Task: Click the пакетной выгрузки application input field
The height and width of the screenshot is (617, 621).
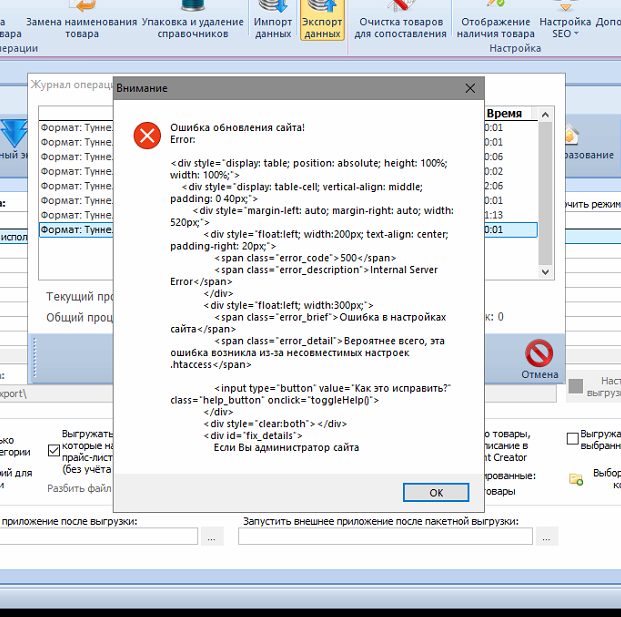Action: click(x=385, y=537)
